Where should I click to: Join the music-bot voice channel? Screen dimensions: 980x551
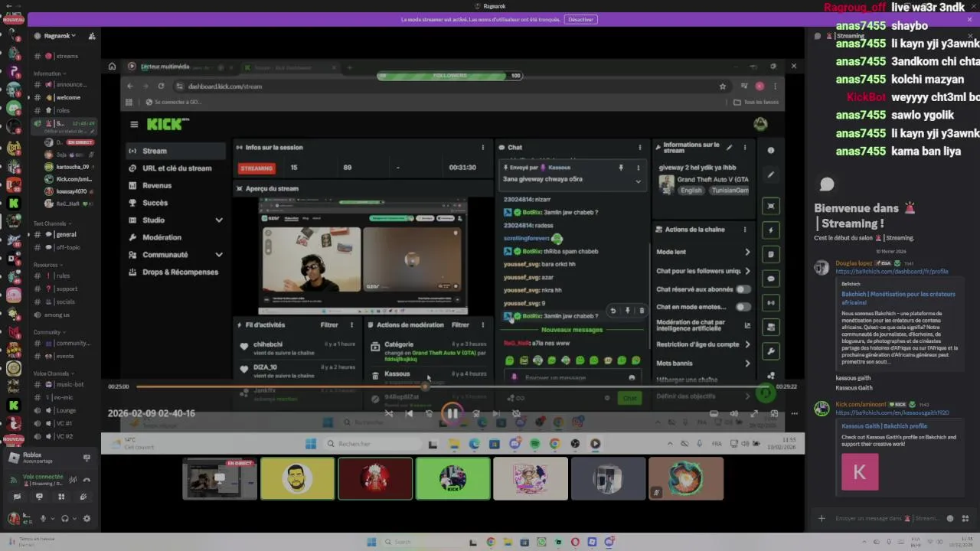tap(64, 384)
